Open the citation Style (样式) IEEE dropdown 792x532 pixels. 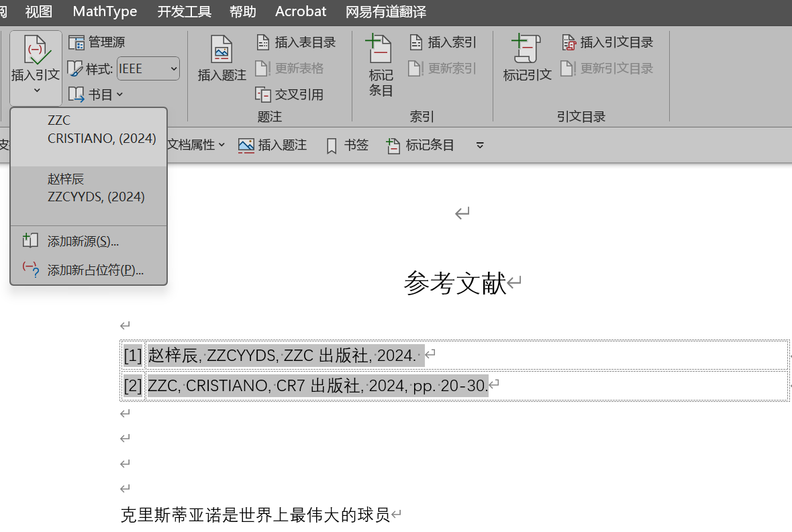tap(148, 68)
